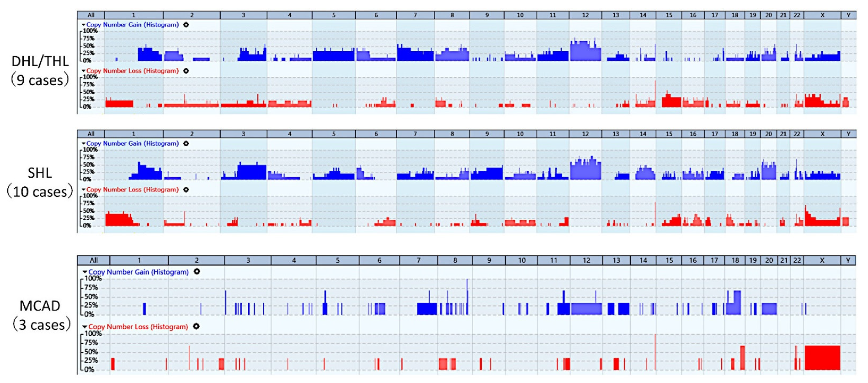Open settings gear for SHL Copy Number Loss

coord(186,190)
